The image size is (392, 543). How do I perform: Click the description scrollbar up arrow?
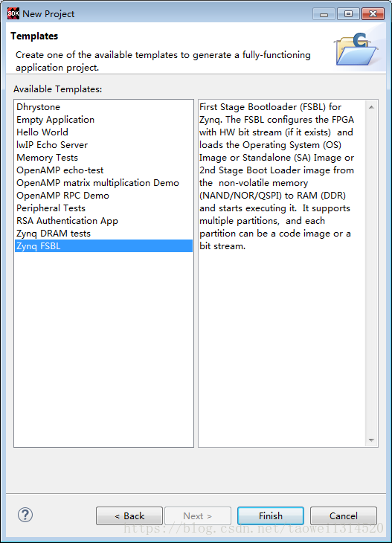click(371, 107)
